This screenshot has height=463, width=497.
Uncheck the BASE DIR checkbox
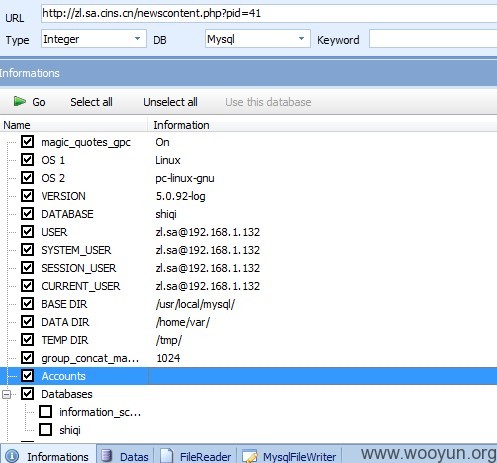coord(27,304)
